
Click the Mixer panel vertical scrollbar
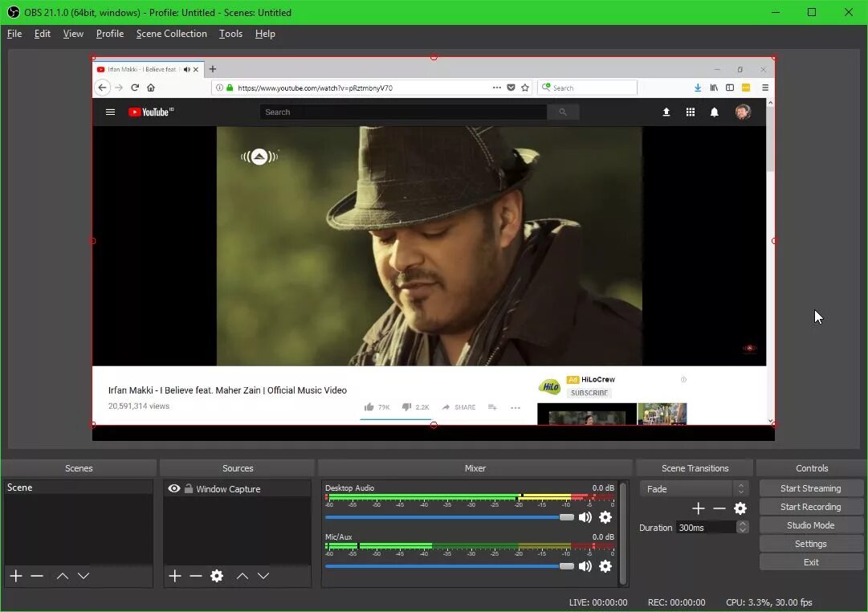[623, 532]
